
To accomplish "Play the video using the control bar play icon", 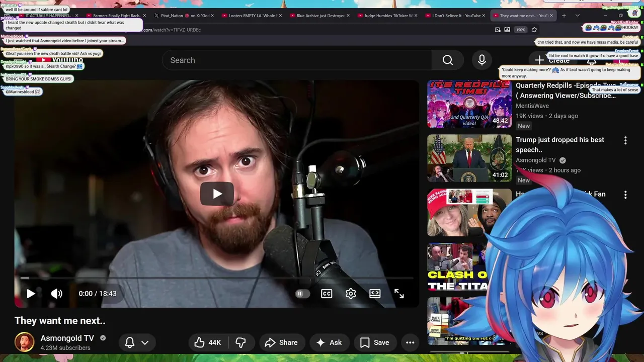I will point(31,294).
